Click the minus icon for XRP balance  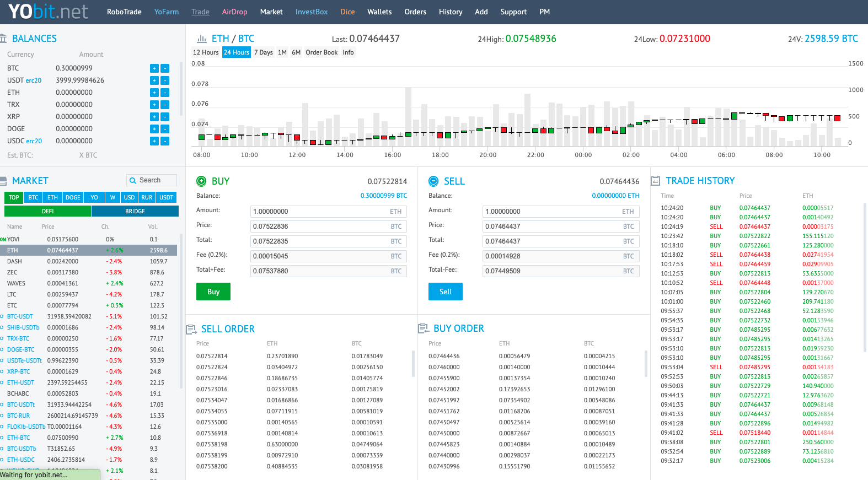[x=165, y=117]
